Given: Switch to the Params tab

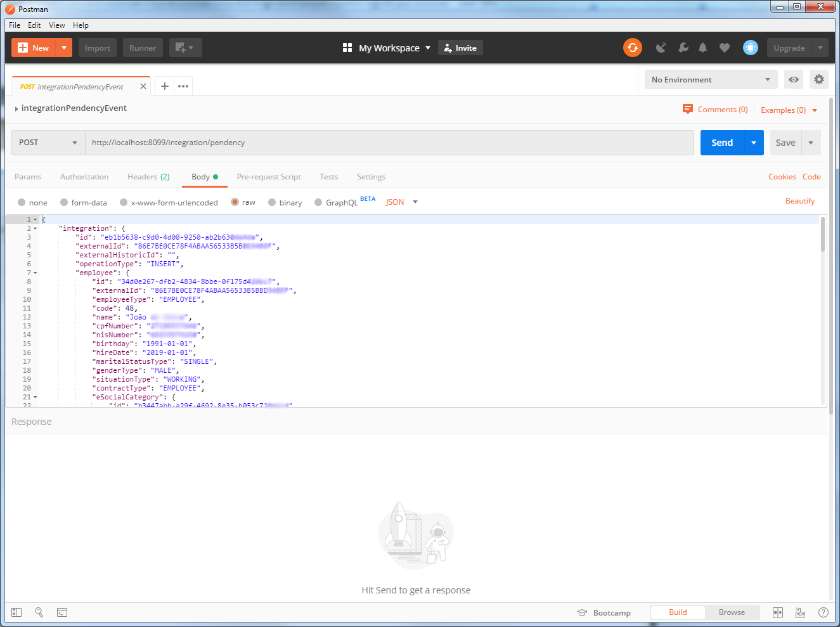Looking at the screenshot, I should coord(28,177).
